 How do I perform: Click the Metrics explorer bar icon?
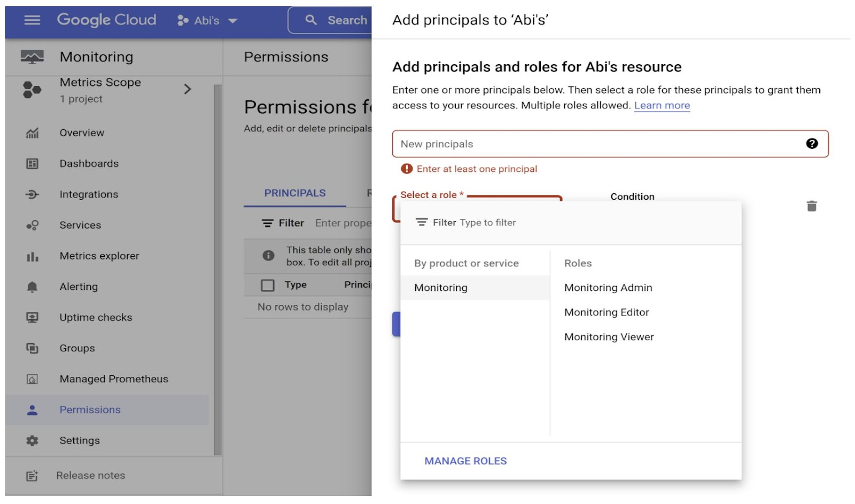tap(32, 256)
